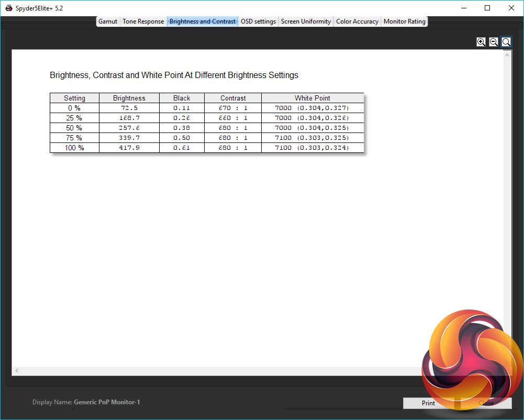Viewport: 524px width, 420px height.
Task: Click contrast value 660 : 1
Action: point(233,118)
